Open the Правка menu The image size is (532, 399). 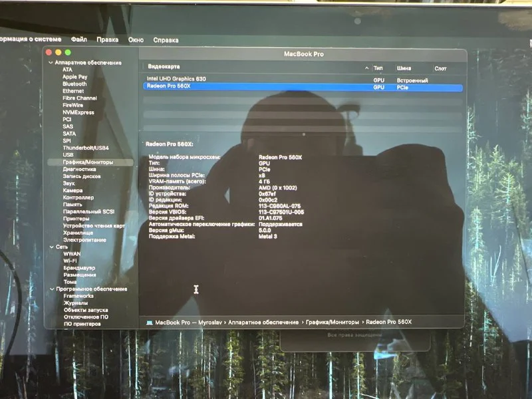tap(107, 40)
